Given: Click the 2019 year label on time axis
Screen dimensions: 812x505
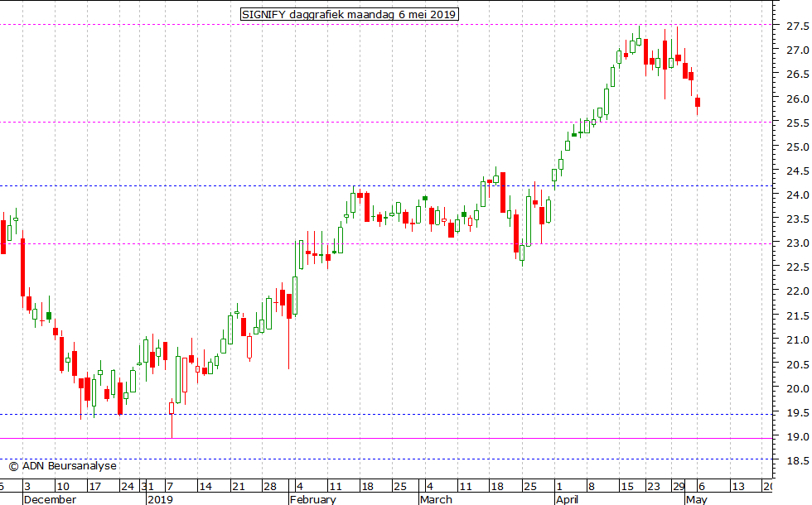Looking at the screenshot, I should pos(160,499).
